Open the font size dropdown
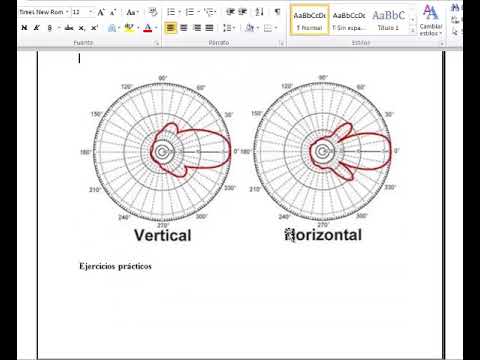 [x=90, y=12]
